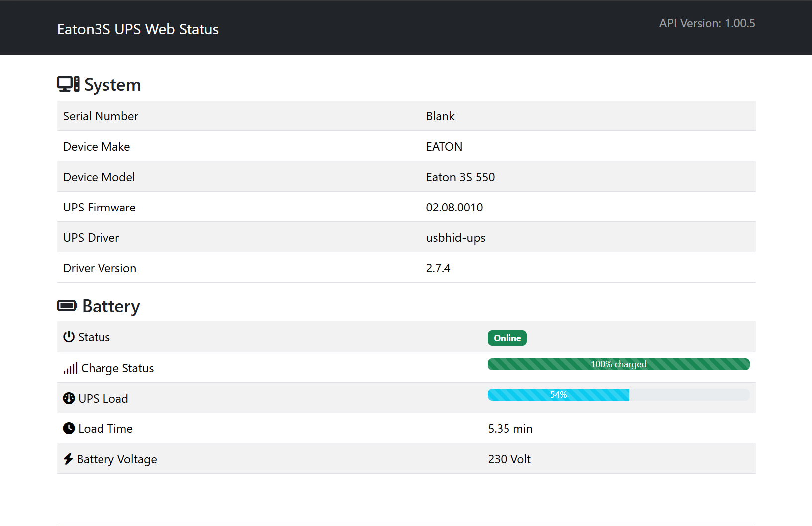The height and width of the screenshot is (526, 812).
Task: Click the Serial Number row label
Action: pos(101,116)
